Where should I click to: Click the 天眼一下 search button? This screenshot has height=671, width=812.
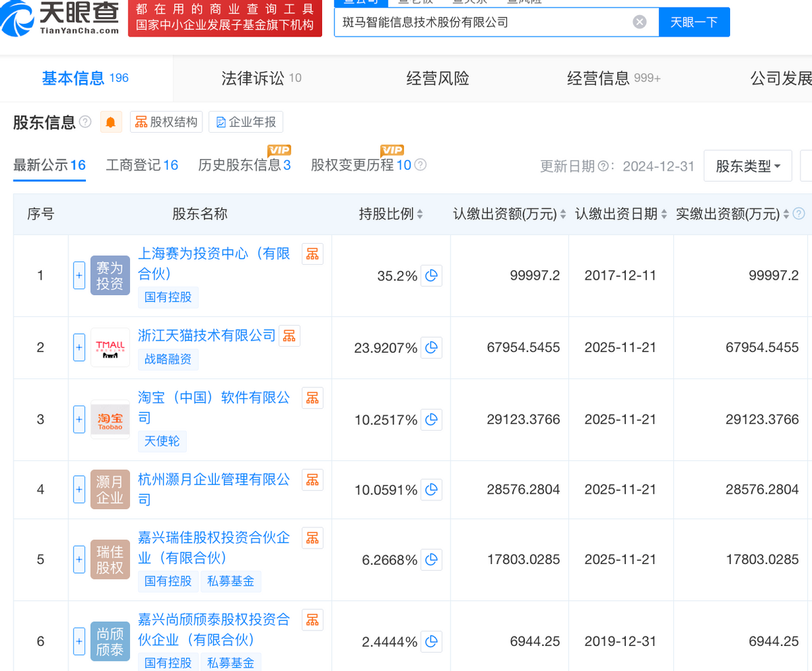pyautogui.click(x=694, y=22)
